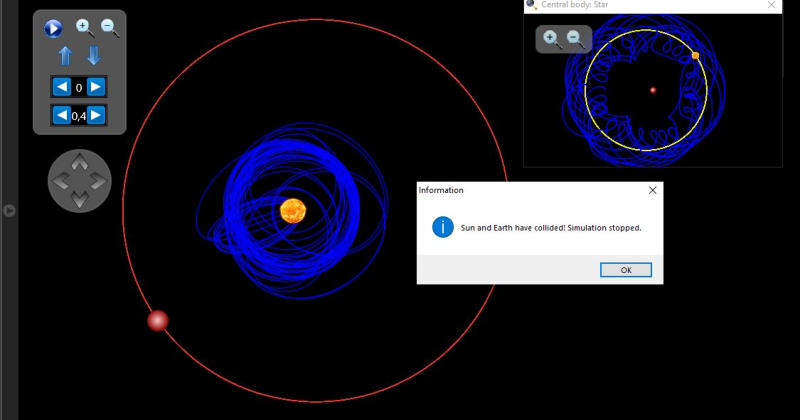This screenshot has height=420, width=800.
Task: Click the Information dialog title text
Action: 441,190
